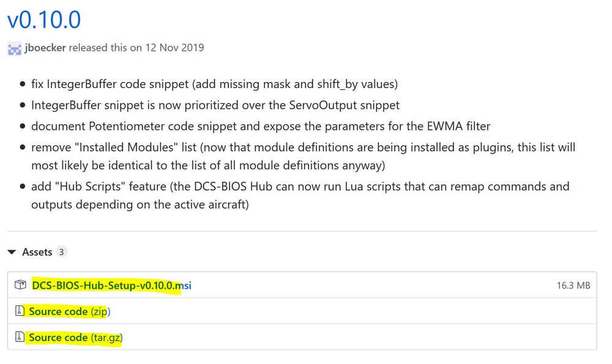Click the "fix IntegerBuffer code snippet" bullet

click(214, 84)
